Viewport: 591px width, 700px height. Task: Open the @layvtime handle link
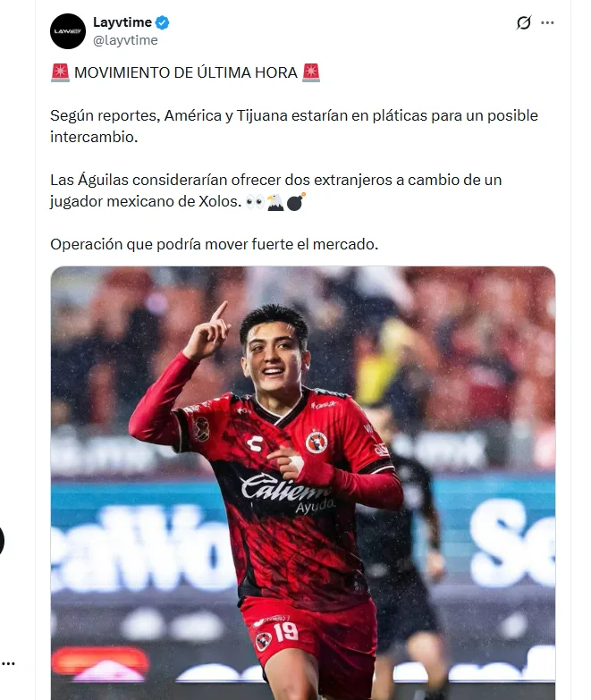point(125,40)
